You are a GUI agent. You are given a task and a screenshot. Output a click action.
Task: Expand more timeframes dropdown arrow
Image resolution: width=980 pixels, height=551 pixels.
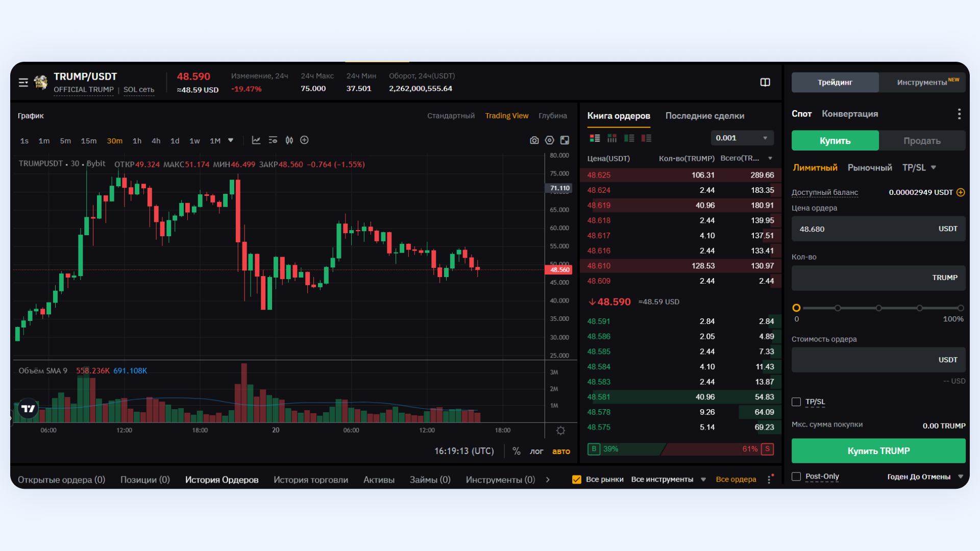click(x=231, y=140)
